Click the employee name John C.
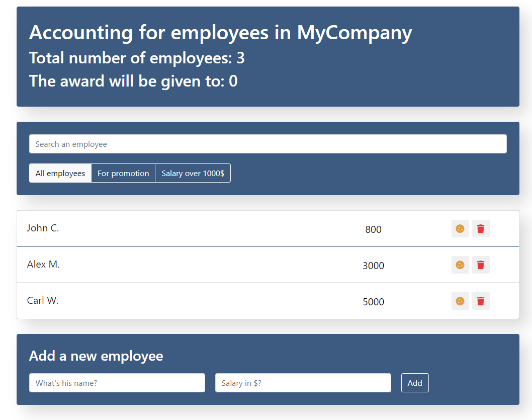This screenshot has width=532, height=420. coord(43,228)
